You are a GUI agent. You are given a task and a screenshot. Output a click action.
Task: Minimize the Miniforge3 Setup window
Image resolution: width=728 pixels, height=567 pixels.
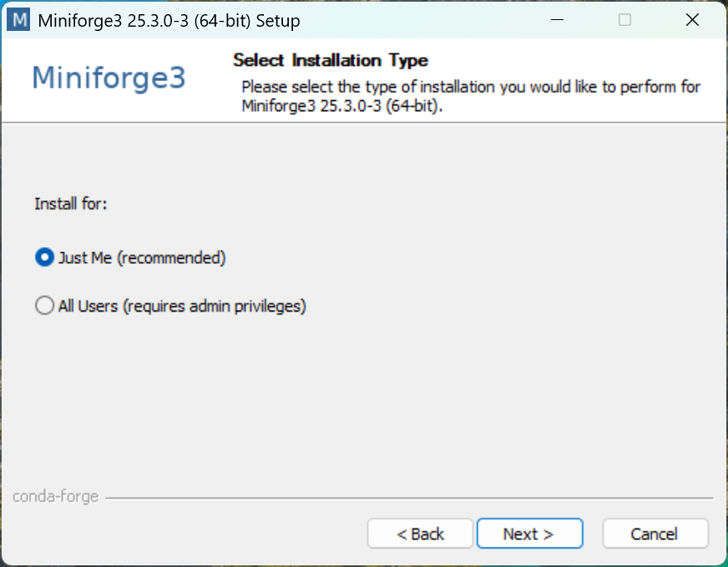557,20
